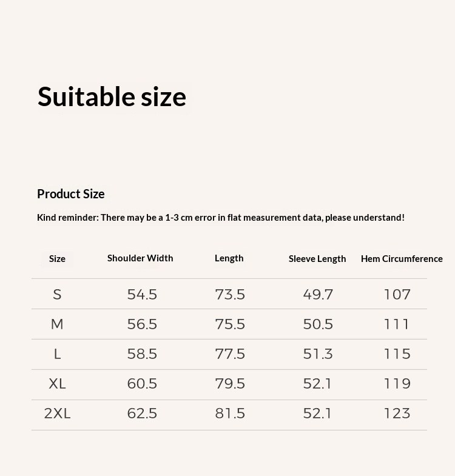Click the S size row label

click(57, 295)
